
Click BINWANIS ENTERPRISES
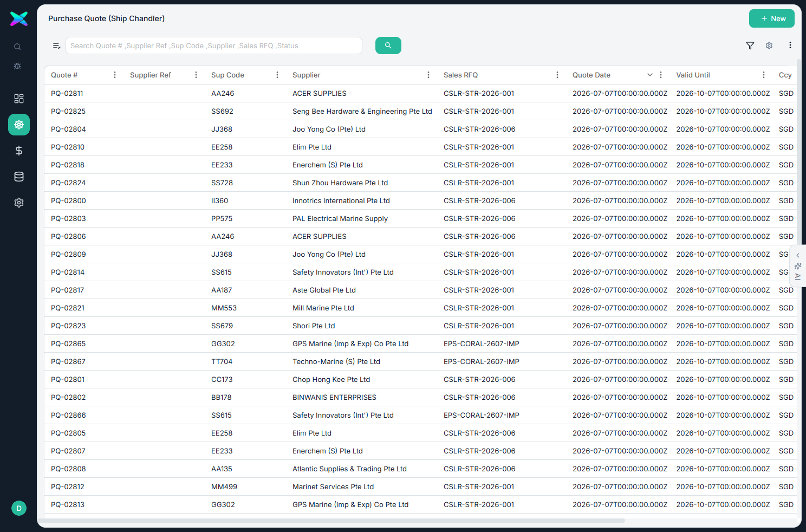click(x=334, y=397)
